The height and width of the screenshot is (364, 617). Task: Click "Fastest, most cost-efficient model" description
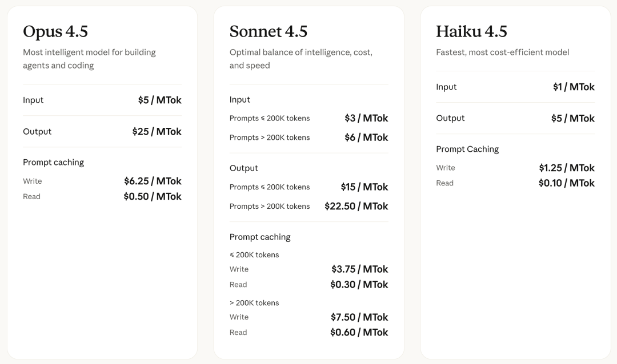pyautogui.click(x=502, y=52)
